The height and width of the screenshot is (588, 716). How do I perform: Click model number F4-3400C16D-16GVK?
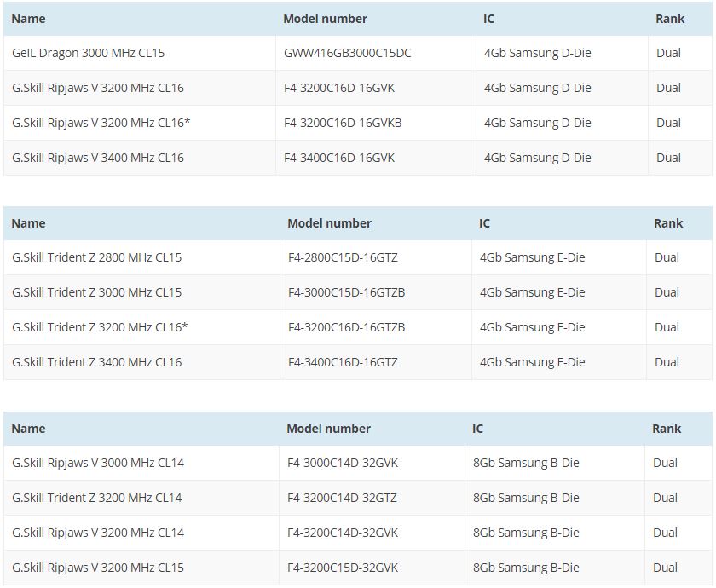pos(339,158)
